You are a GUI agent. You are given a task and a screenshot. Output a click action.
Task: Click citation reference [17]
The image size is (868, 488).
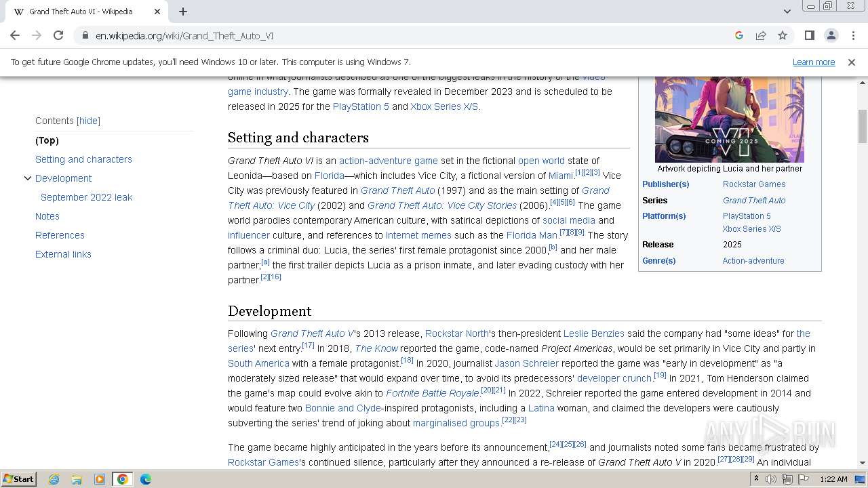[x=308, y=346]
